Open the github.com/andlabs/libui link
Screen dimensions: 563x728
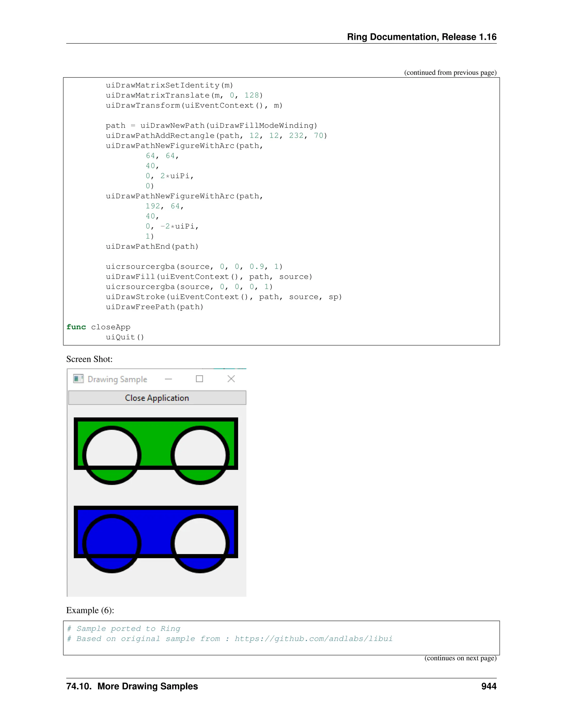click(313, 639)
